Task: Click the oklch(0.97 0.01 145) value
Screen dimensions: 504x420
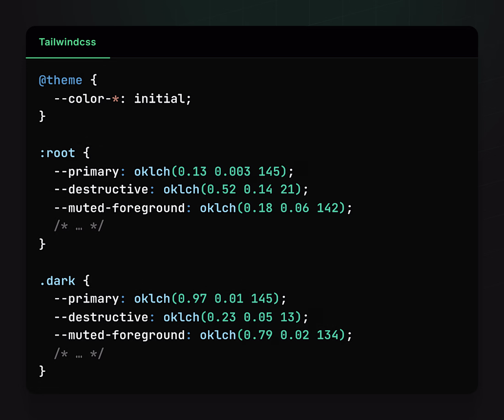Action: 207,298
